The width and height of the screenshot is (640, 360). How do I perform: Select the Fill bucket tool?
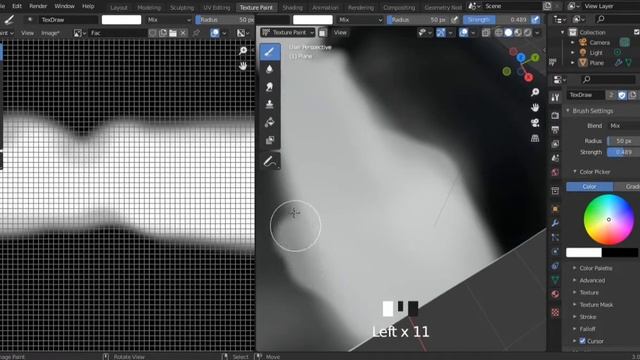pos(269,122)
